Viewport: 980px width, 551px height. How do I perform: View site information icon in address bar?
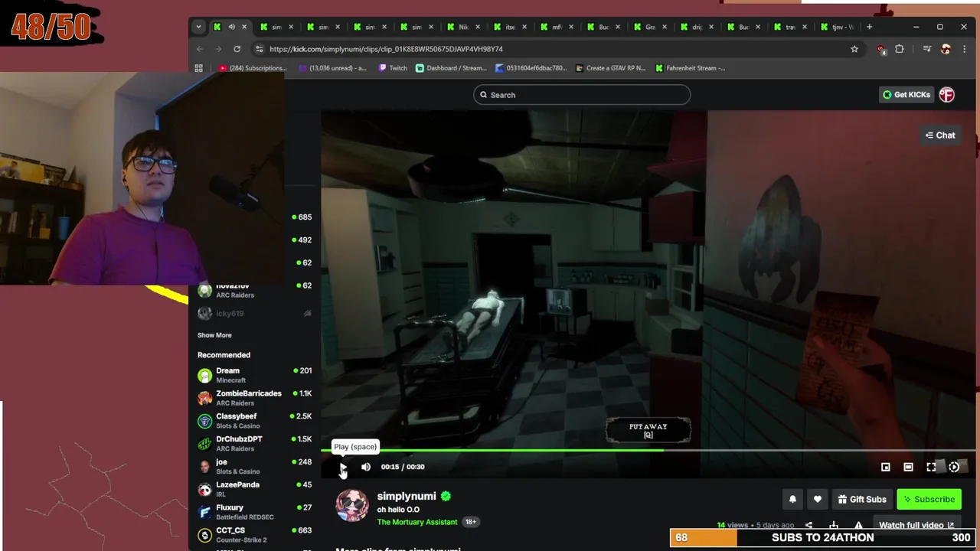click(260, 49)
